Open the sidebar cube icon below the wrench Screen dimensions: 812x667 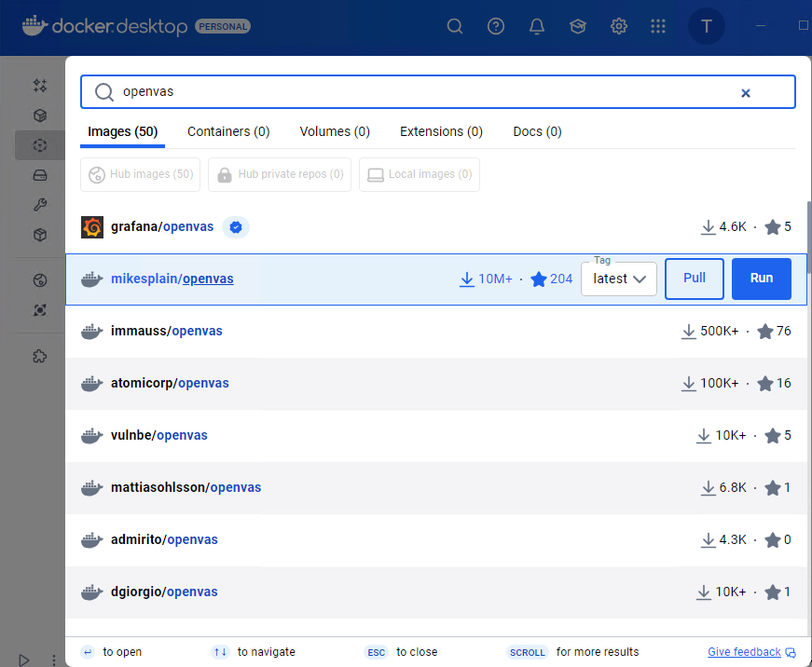coord(40,235)
